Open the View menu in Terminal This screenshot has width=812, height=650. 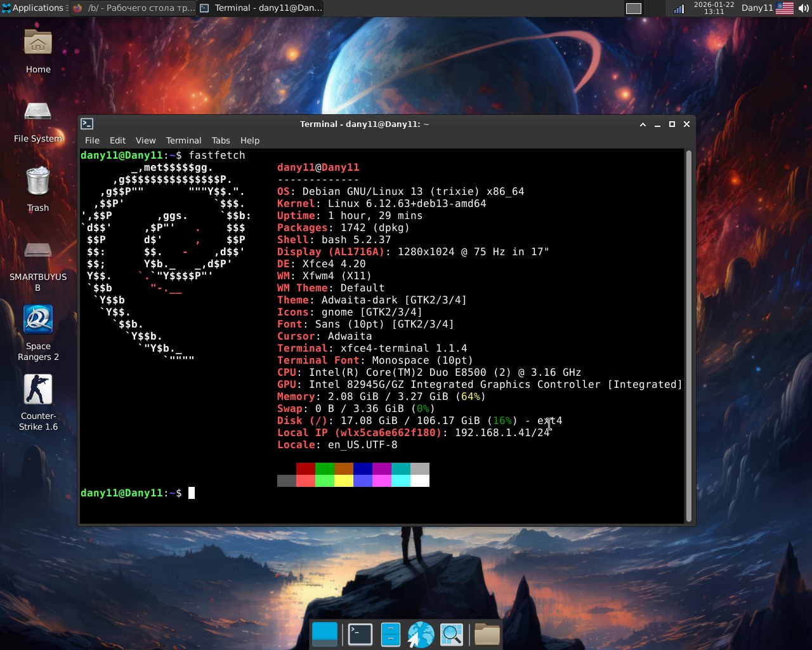(x=145, y=140)
